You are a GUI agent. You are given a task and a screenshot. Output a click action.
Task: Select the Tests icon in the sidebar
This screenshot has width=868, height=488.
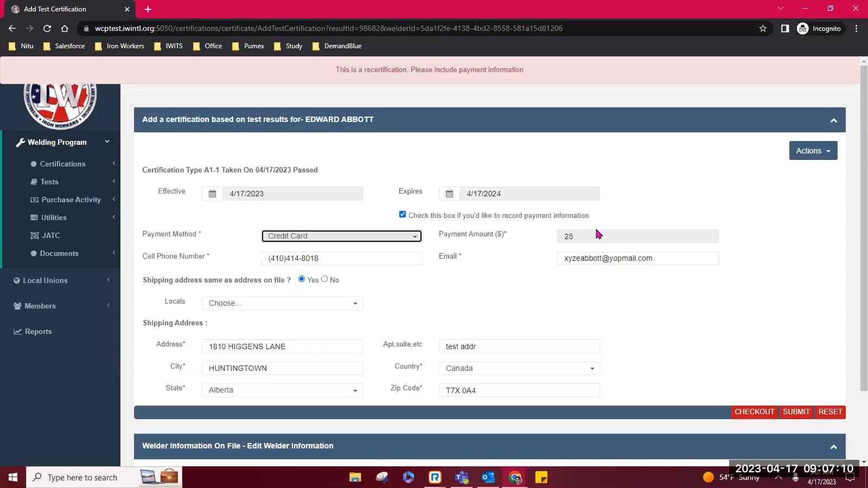[x=35, y=182]
